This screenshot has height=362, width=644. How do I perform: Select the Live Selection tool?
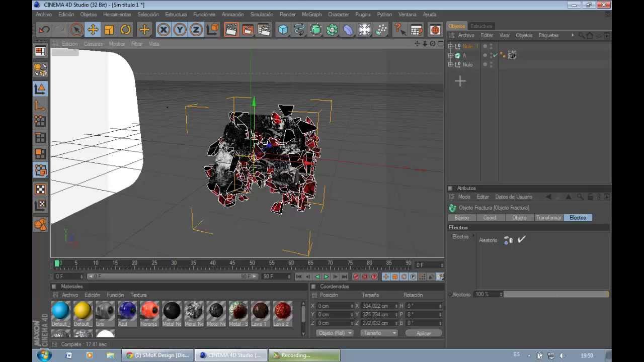pyautogui.click(x=76, y=30)
